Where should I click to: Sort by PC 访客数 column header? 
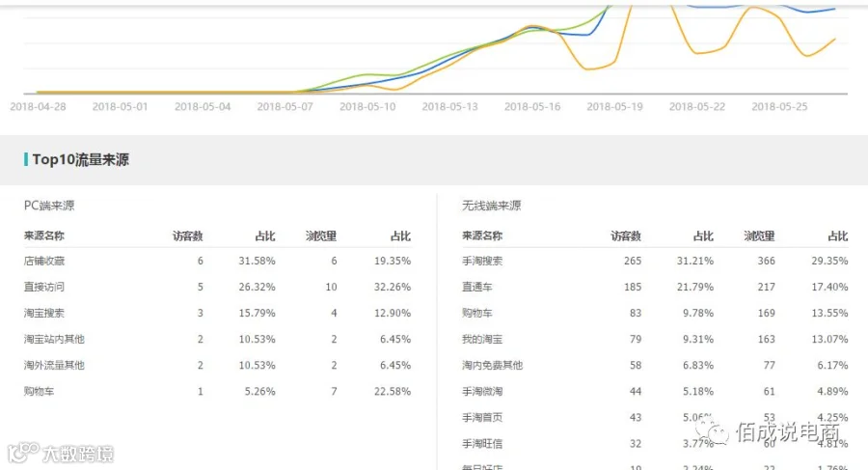click(188, 235)
